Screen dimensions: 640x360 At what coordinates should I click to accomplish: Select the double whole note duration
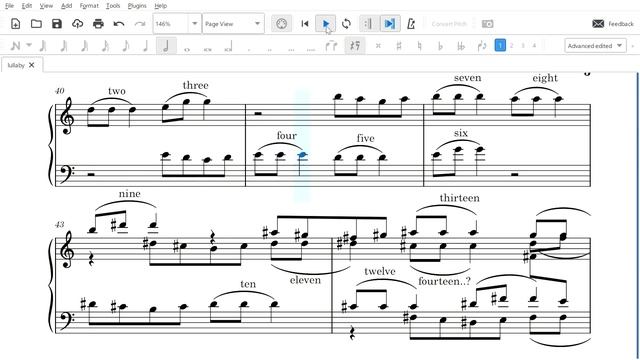click(208, 49)
